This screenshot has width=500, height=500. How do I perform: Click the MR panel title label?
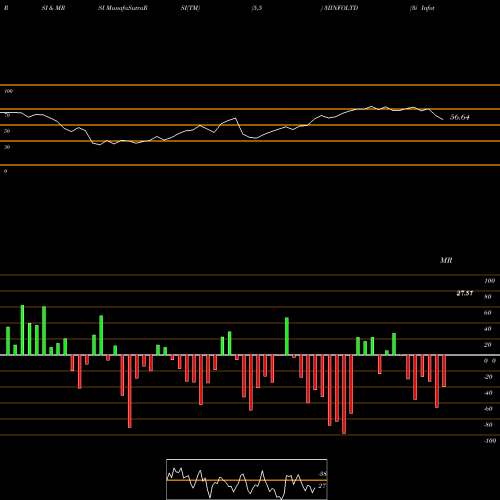tap(446, 260)
